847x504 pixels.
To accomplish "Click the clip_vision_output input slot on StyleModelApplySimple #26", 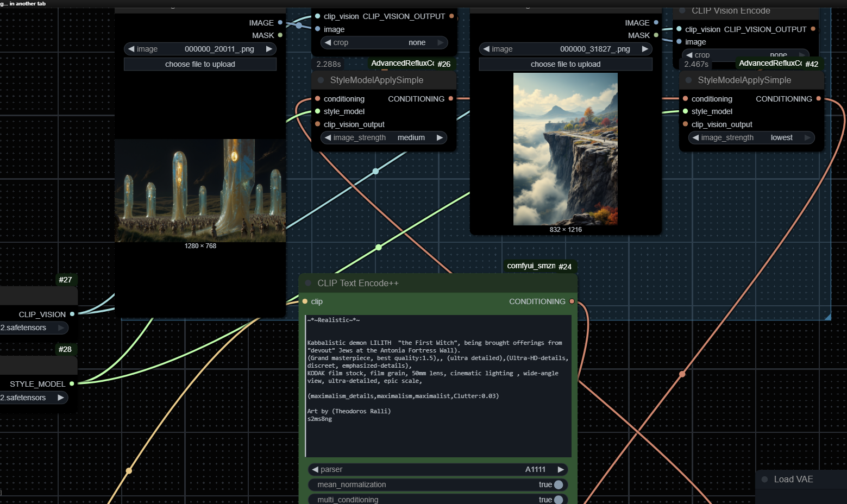I will pyautogui.click(x=318, y=124).
